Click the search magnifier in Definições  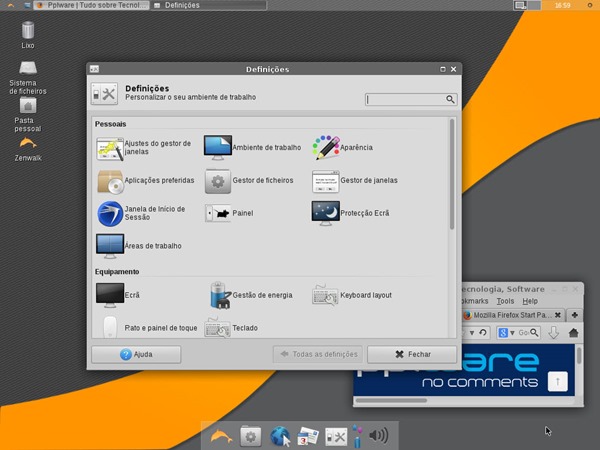coord(450,99)
